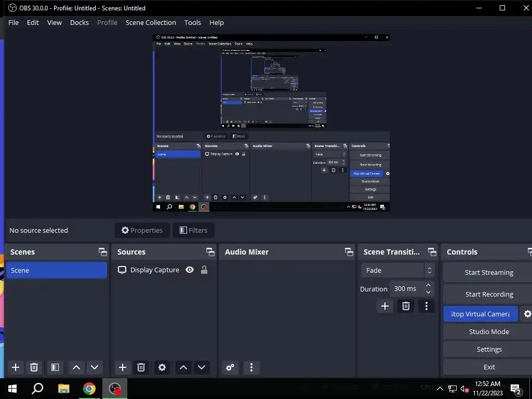This screenshot has height=399, width=532.
Task: Add configurable transition with plus icon
Action: click(385, 306)
